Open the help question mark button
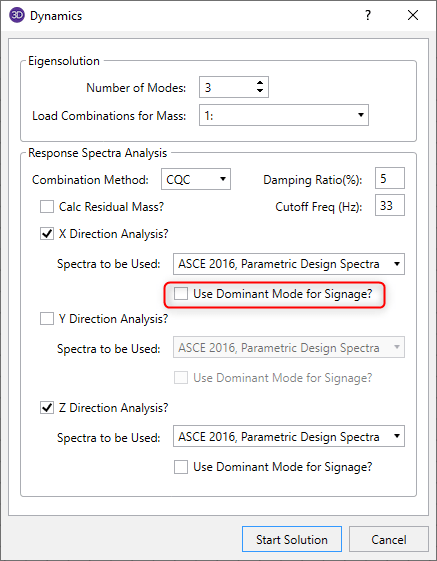This screenshot has height=561, width=437. click(x=368, y=15)
